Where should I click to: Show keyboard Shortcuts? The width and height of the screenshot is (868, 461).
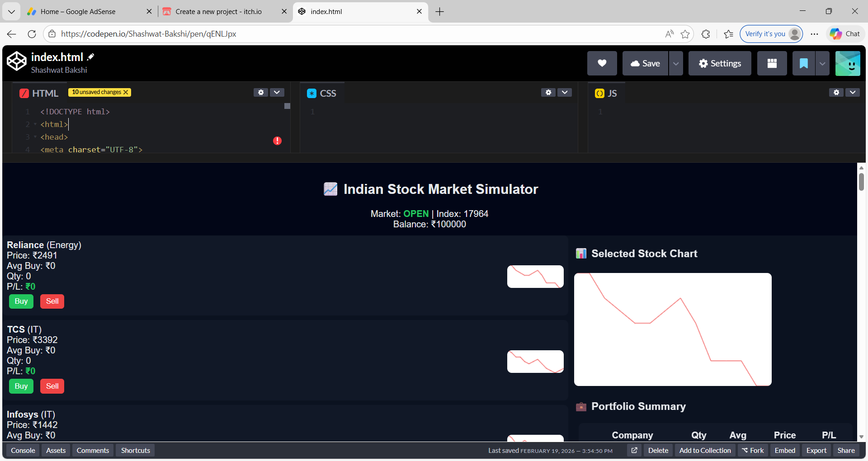tap(136, 451)
